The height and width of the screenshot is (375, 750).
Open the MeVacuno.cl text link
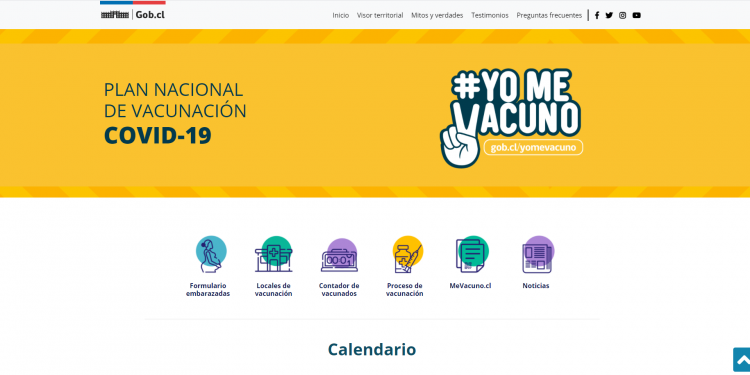470,286
